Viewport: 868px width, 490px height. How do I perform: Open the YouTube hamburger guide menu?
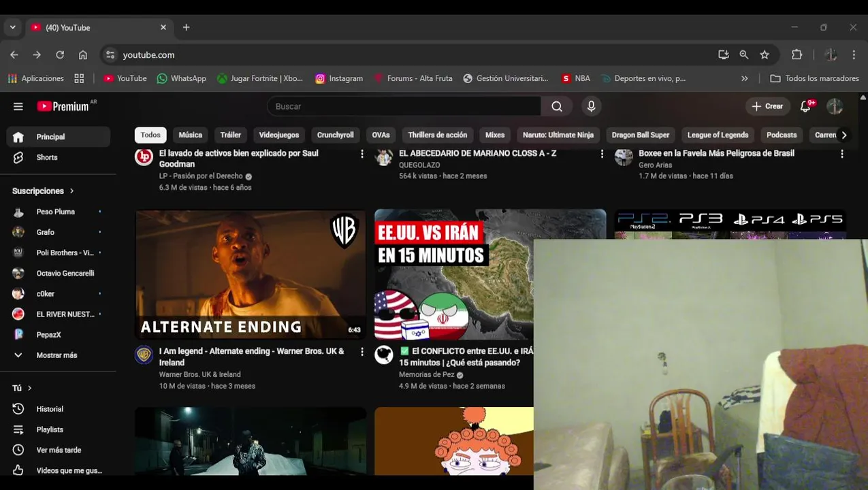pos(18,106)
